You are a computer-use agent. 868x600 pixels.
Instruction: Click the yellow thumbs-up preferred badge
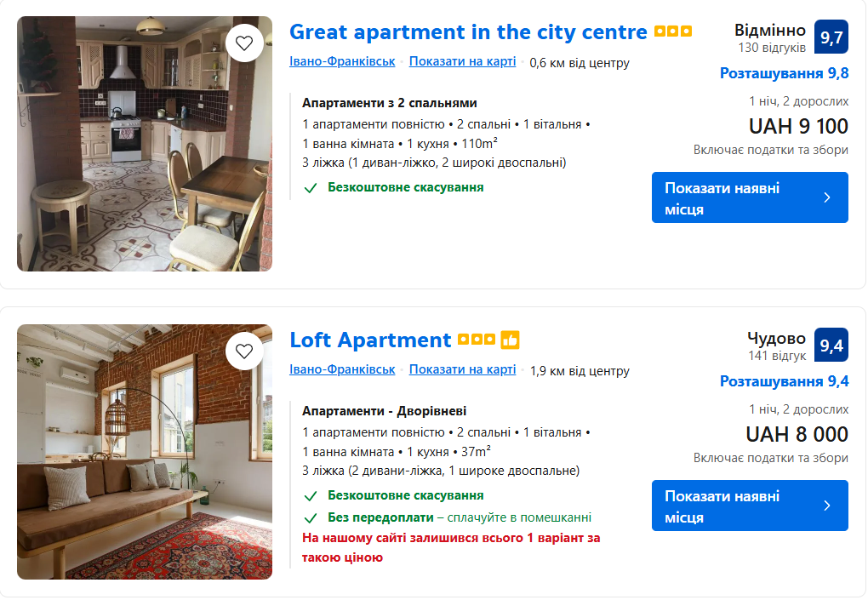click(x=510, y=340)
